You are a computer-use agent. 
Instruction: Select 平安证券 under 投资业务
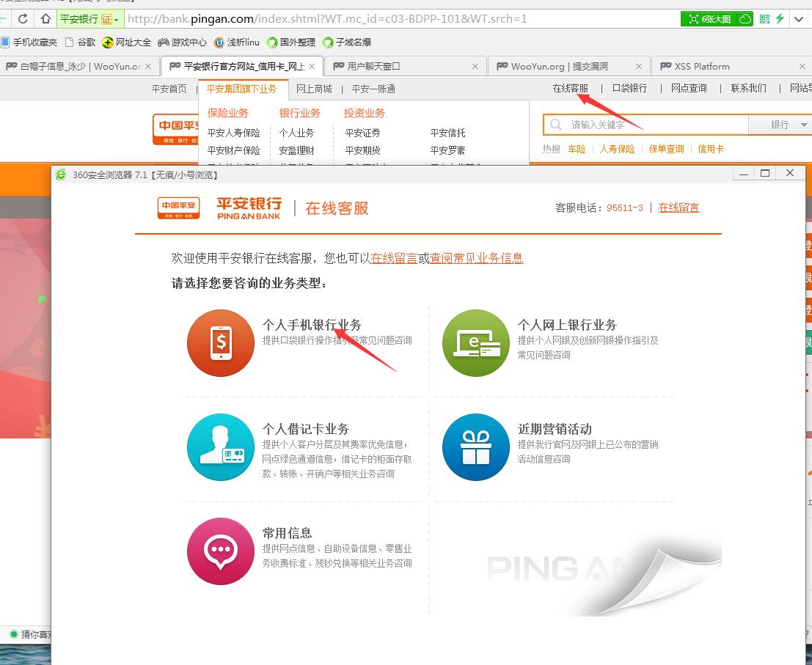click(x=362, y=133)
